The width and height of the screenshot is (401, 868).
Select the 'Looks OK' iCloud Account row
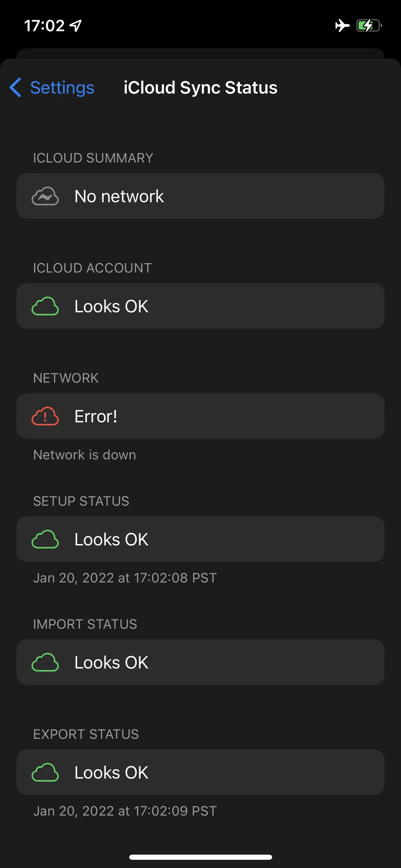(x=200, y=306)
